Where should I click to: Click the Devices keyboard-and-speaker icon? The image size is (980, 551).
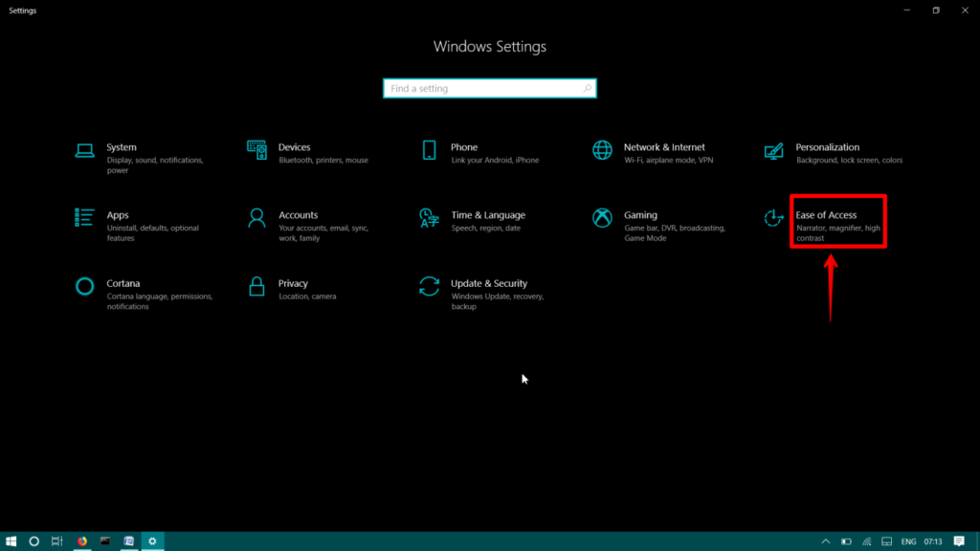(256, 150)
